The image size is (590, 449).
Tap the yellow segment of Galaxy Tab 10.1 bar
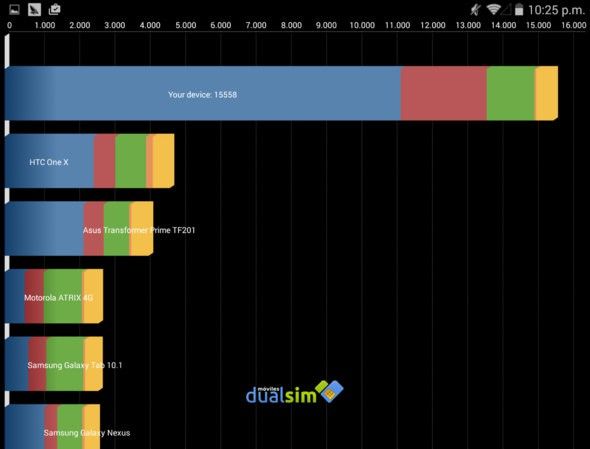coord(93,364)
